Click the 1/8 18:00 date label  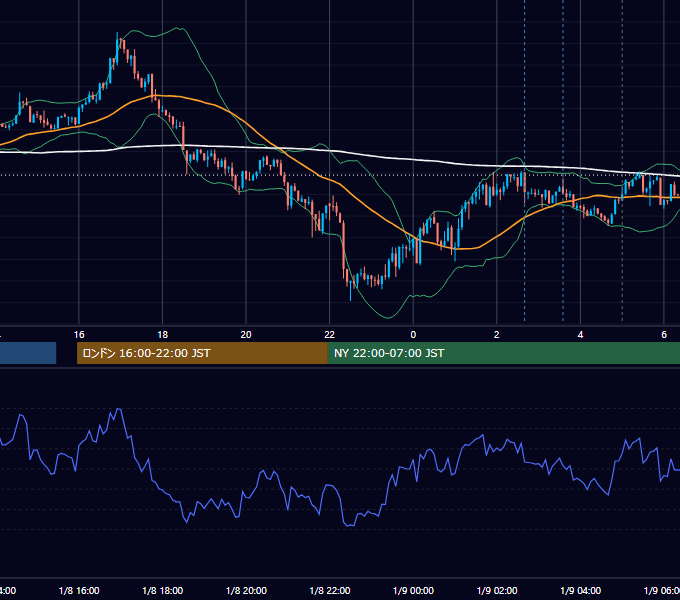click(x=163, y=591)
